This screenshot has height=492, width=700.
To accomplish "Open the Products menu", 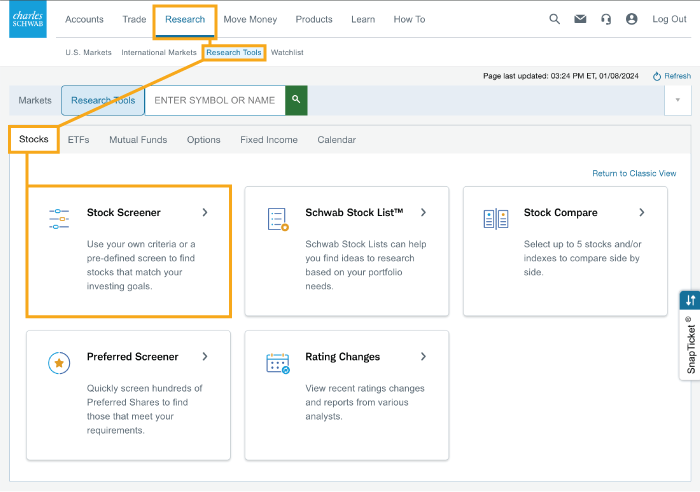I will pyautogui.click(x=314, y=19).
